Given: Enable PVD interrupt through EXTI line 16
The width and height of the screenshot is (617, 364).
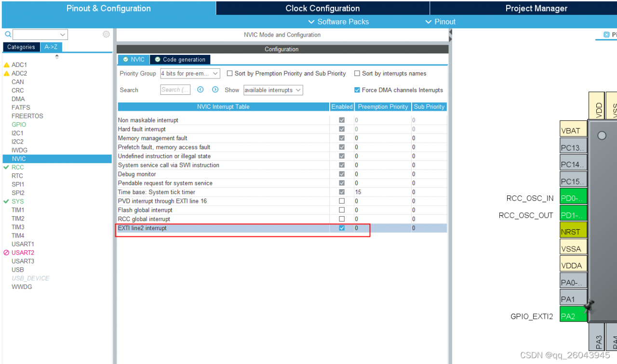Looking at the screenshot, I should click(x=342, y=201).
